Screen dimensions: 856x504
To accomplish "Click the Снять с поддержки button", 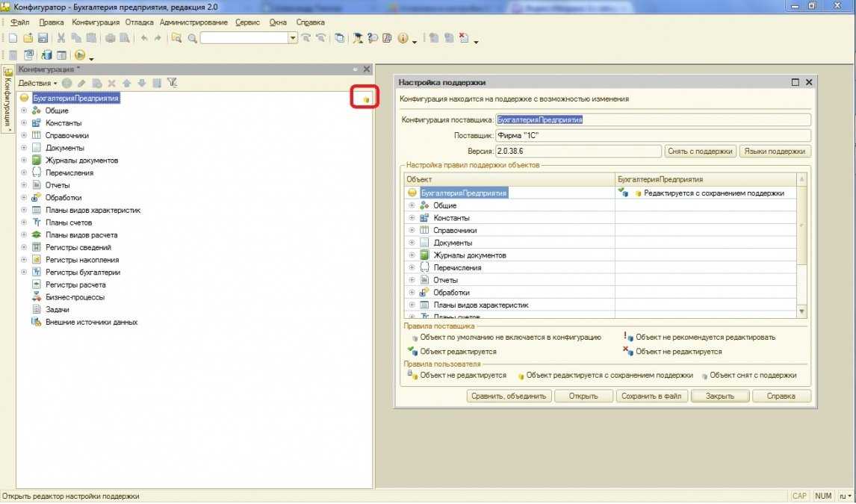I will pyautogui.click(x=699, y=151).
